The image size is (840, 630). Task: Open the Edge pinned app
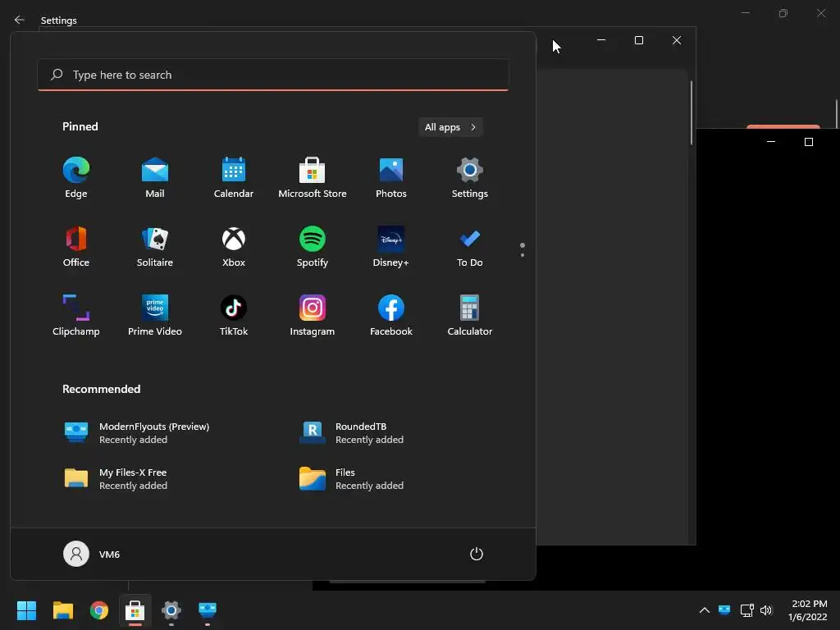pos(76,177)
